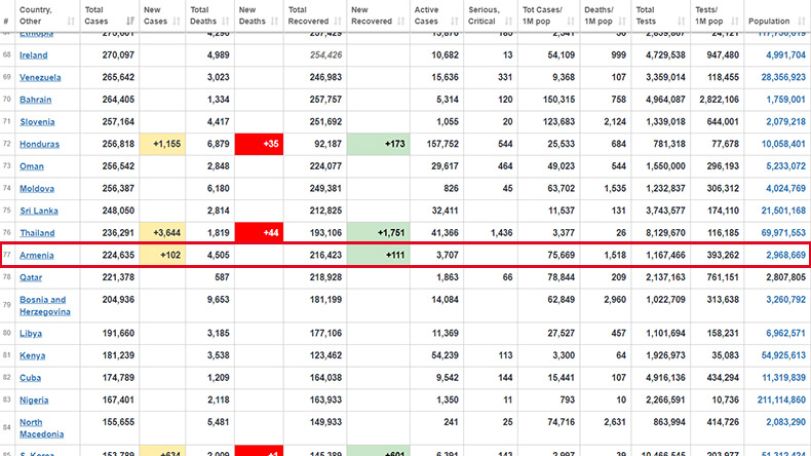Viewport: 811px width, 456px height.
Task: Sort by Deaths/1M pop sort icon
Action: point(622,21)
